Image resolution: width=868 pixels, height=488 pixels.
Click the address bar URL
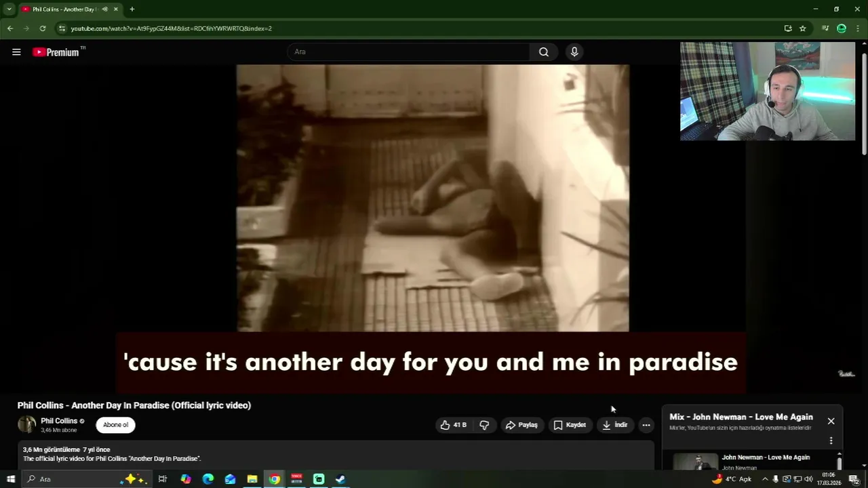coord(171,28)
